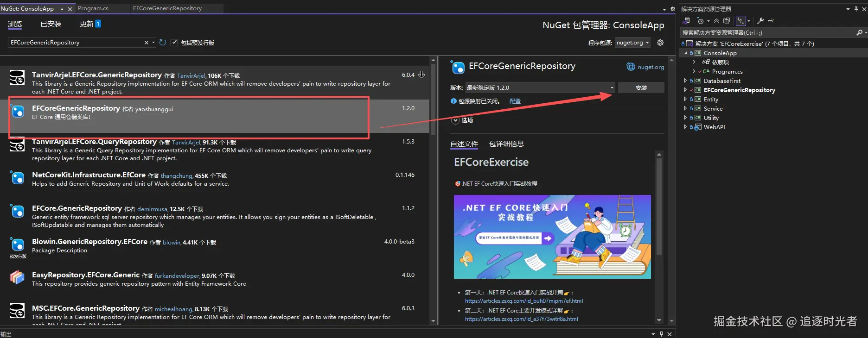
Task: Click the show all files icon in Solution Explorer
Action: click(727, 21)
